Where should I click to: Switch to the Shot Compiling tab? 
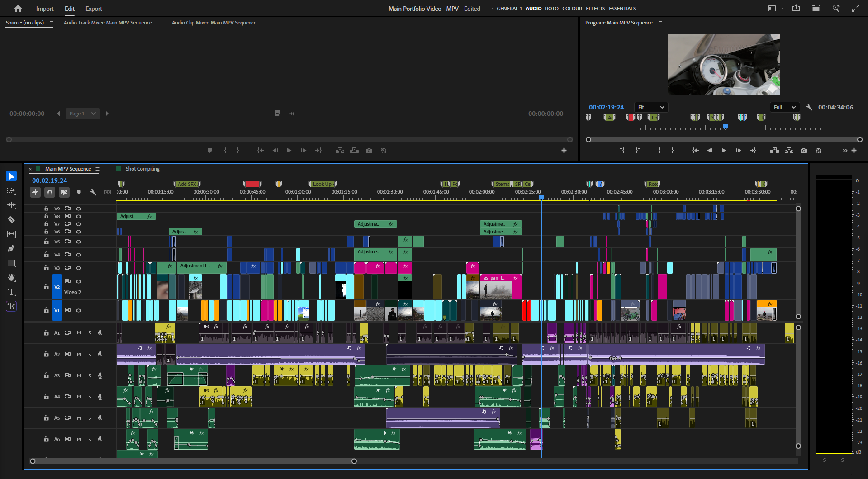142,168
